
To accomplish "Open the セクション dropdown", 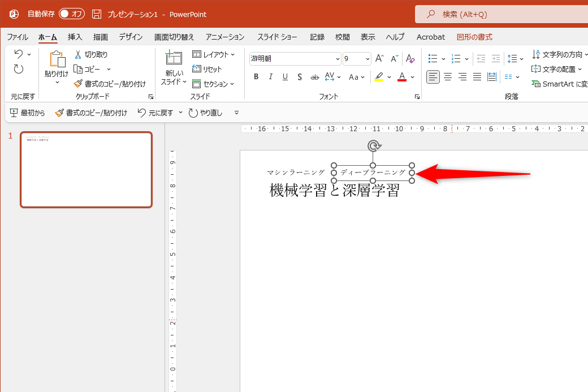I will [213, 84].
